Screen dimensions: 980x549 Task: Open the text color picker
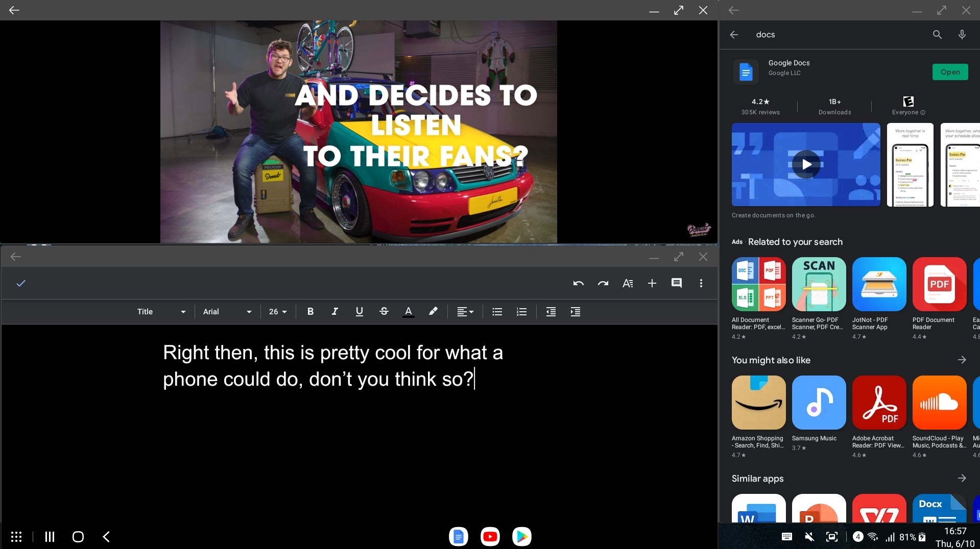point(408,312)
